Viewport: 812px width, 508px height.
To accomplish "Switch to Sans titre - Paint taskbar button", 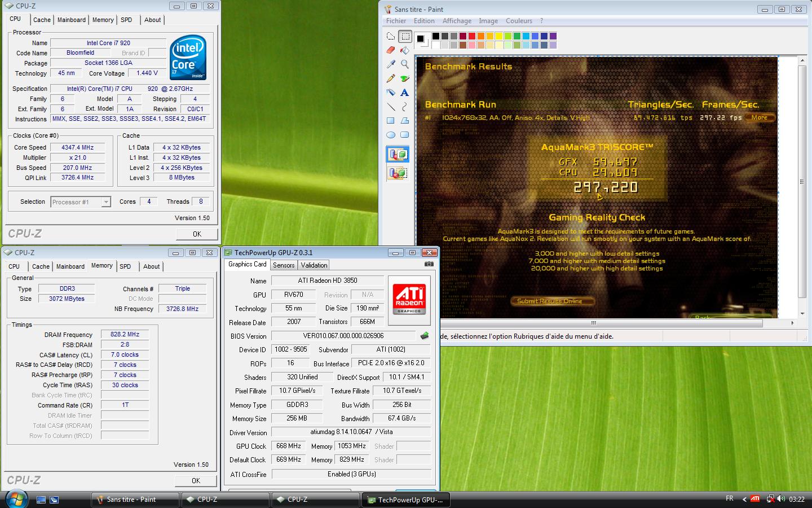I will 135,500.
